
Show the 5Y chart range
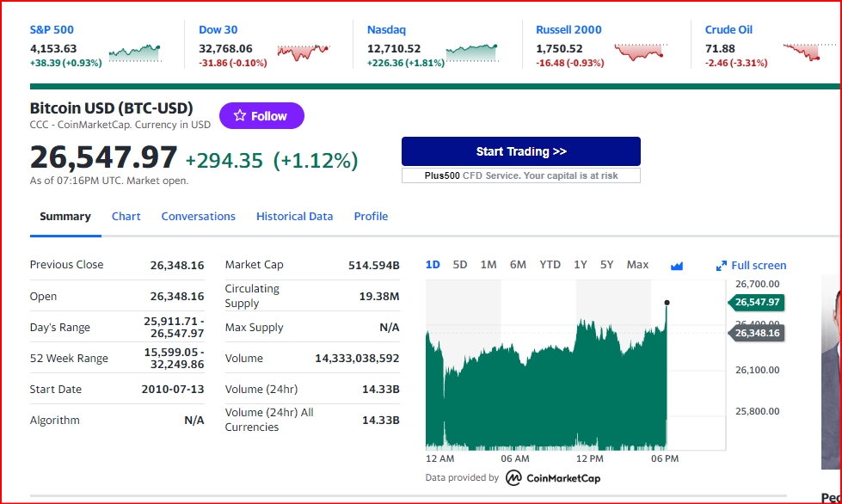point(607,265)
